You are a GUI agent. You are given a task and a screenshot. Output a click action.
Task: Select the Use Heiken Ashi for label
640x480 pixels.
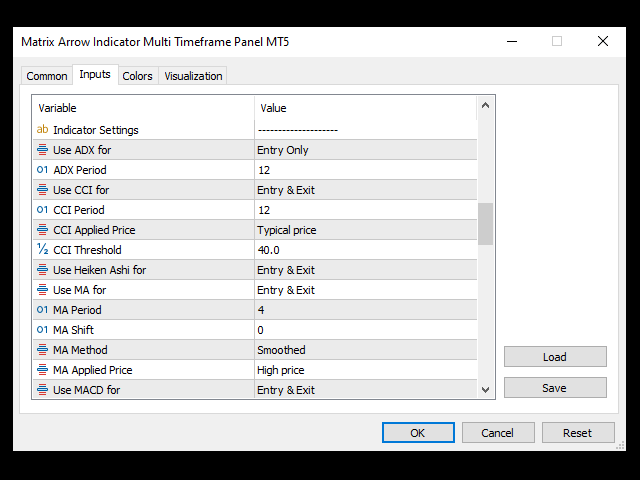100,270
